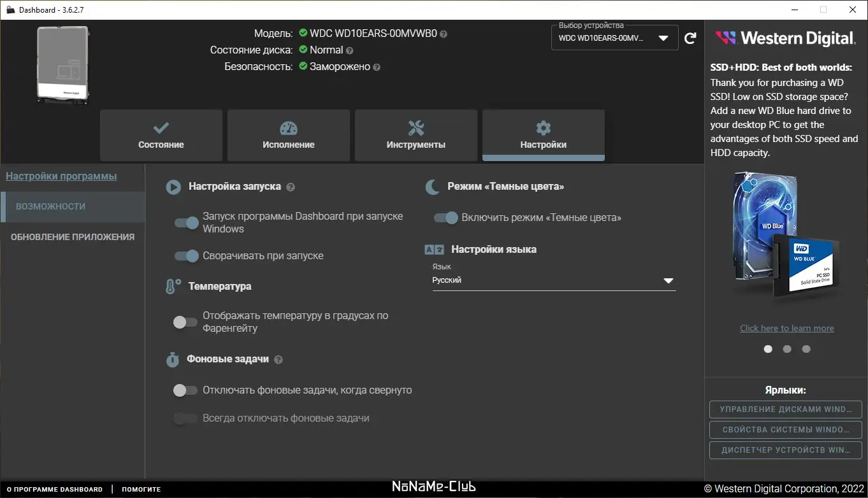
Task: Click the stopwatch icon beside Фоновые задачи
Action: coord(172,359)
